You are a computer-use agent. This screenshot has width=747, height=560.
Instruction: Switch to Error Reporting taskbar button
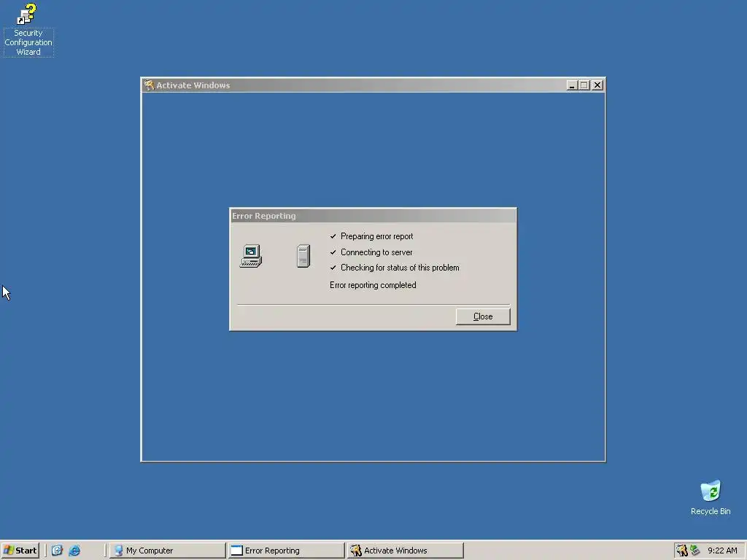[x=286, y=551]
